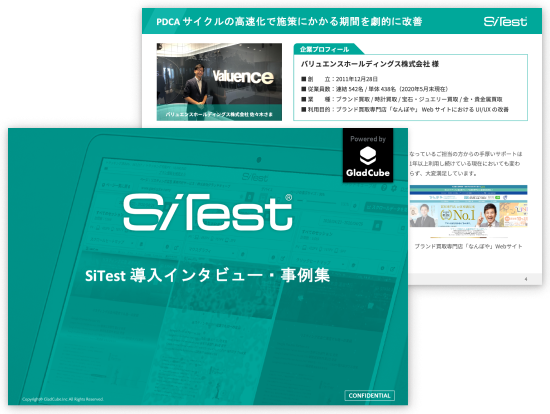Click the 'No.1' badge in website thumbnail
Screen dimensions: 550x414
pyautogui.click(x=458, y=214)
